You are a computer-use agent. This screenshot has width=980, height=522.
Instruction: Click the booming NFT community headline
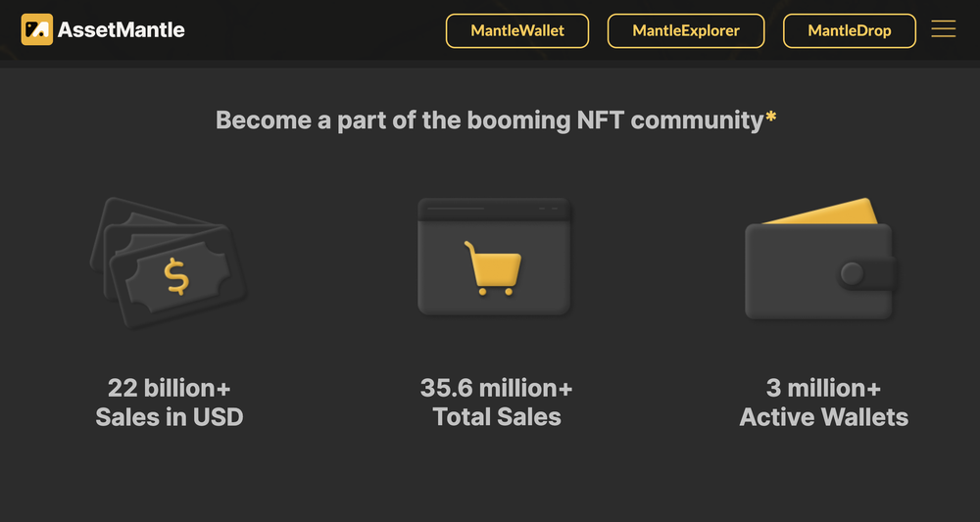click(x=489, y=120)
